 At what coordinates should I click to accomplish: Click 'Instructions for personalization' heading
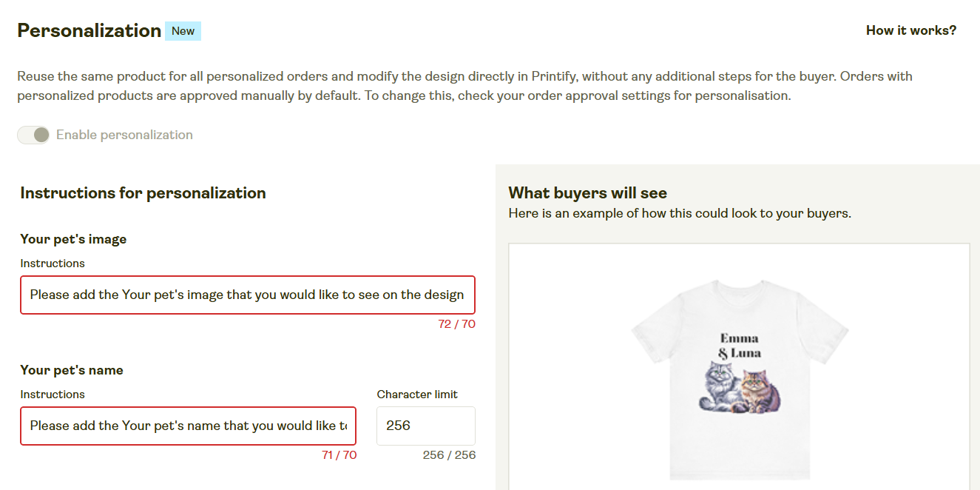click(143, 193)
